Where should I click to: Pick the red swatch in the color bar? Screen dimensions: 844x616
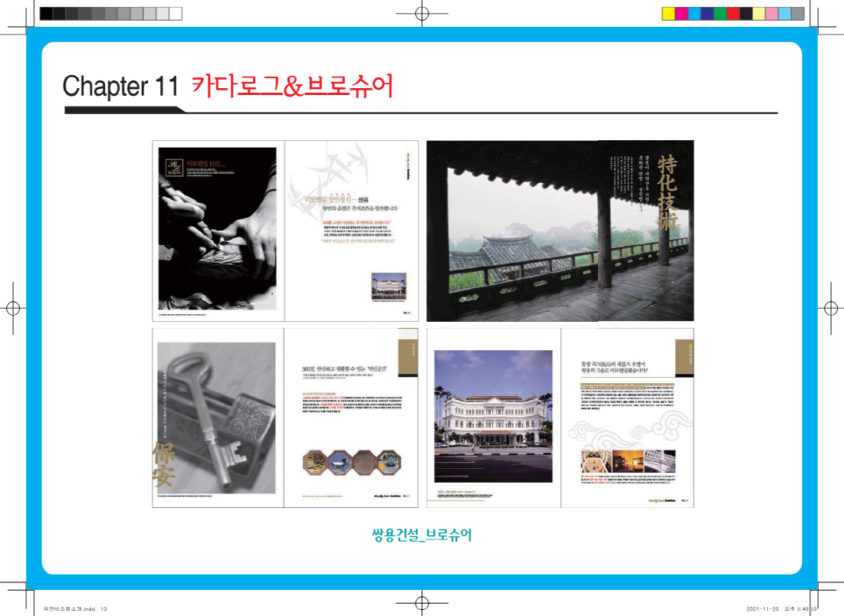[733, 13]
